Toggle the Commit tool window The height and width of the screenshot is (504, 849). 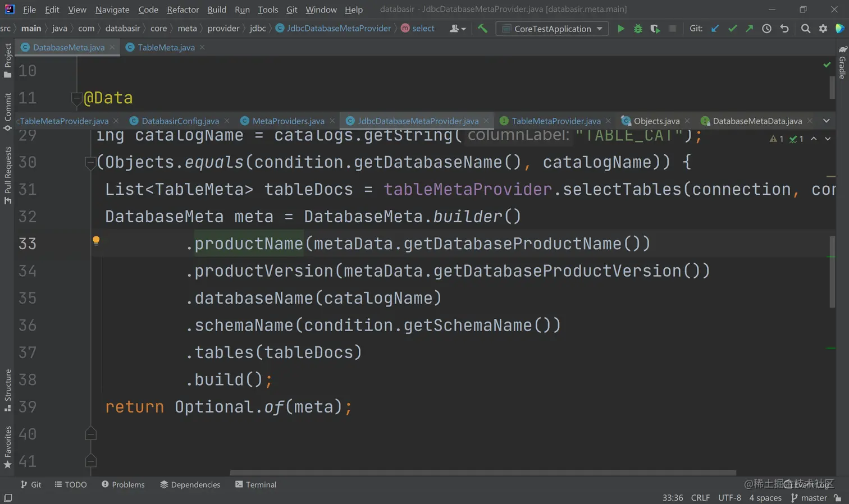7,112
